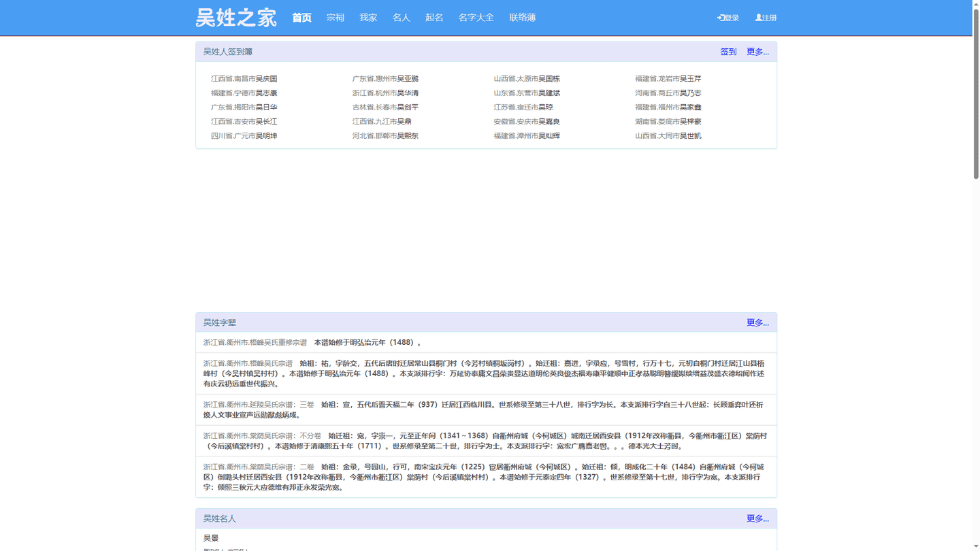Screen dimensions: 980x551
Task: Open the 名人 nav item
Action: pos(402,18)
